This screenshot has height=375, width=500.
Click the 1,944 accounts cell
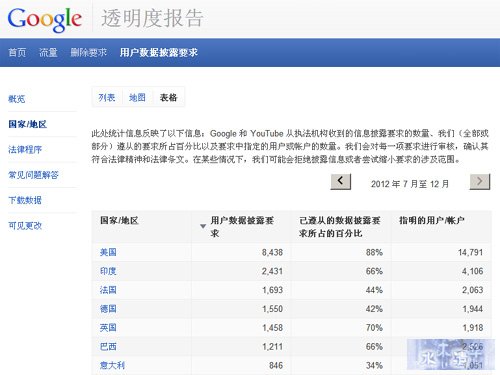(x=473, y=309)
